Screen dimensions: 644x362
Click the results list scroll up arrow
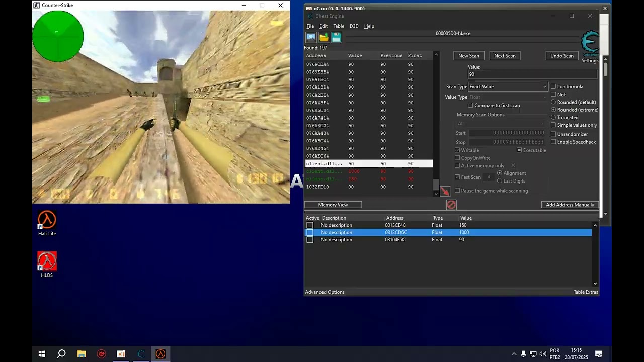(436, 54)
